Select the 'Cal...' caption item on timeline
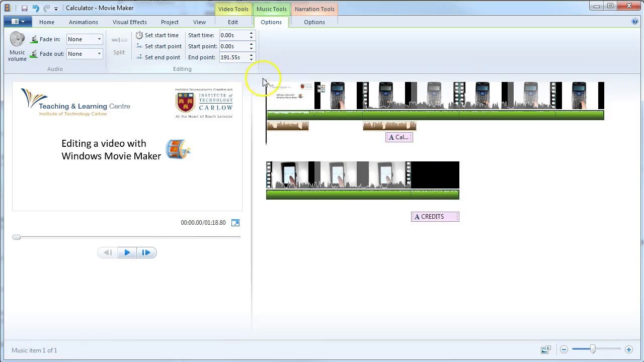The width and height of the screenshot is (644, 362). point(399,137)
